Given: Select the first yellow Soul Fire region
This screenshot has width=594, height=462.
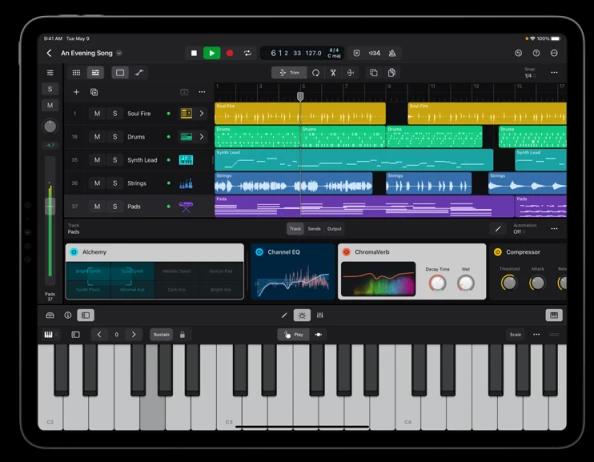Looking at the screenshot, I should 300,113.
